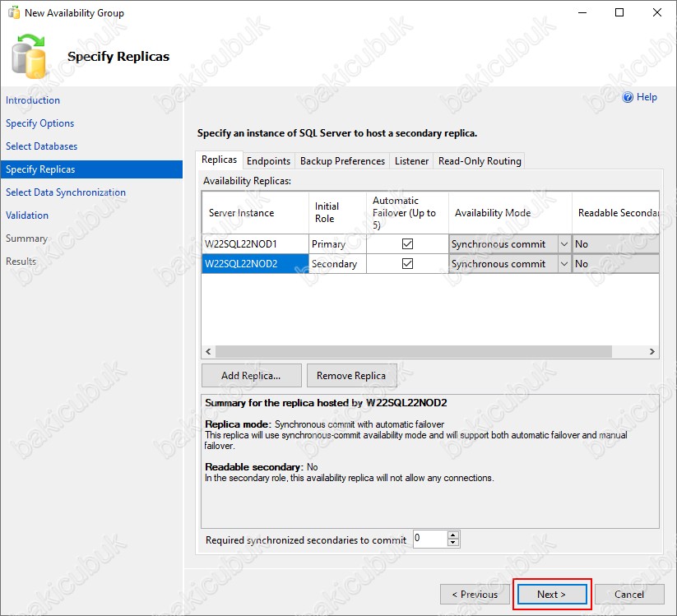Viewport: 677px width, 616px height.
Task: Click the Add Replica button
Action: point(251,376)
